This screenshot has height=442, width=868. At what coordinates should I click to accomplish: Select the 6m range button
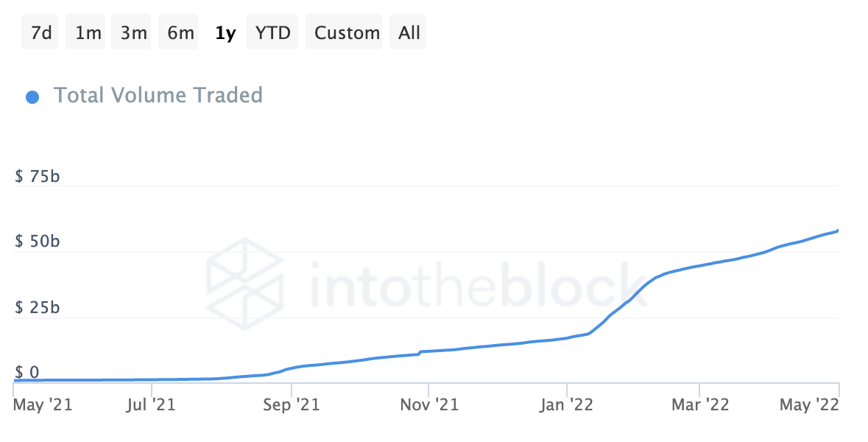180,32
